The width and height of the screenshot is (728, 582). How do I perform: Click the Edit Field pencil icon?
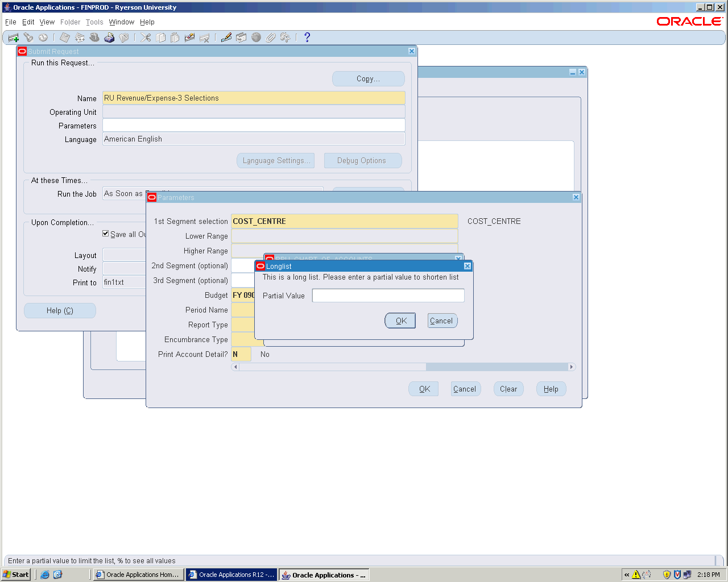coord(226,38)
